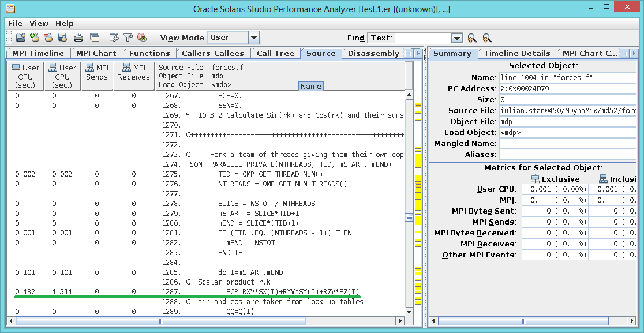The image size is (644, 333).
Task: Click the Source File path field
Action: click(x=567, y=111)
